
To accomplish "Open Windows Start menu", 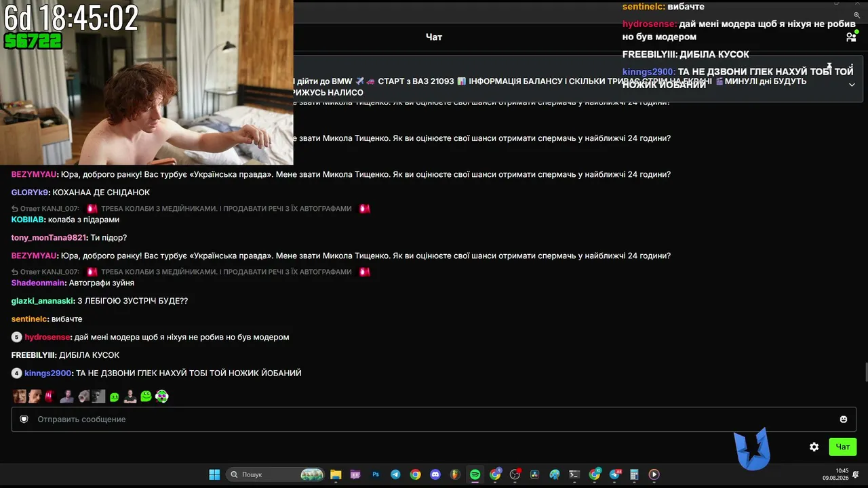I will (x=214, y=474).
